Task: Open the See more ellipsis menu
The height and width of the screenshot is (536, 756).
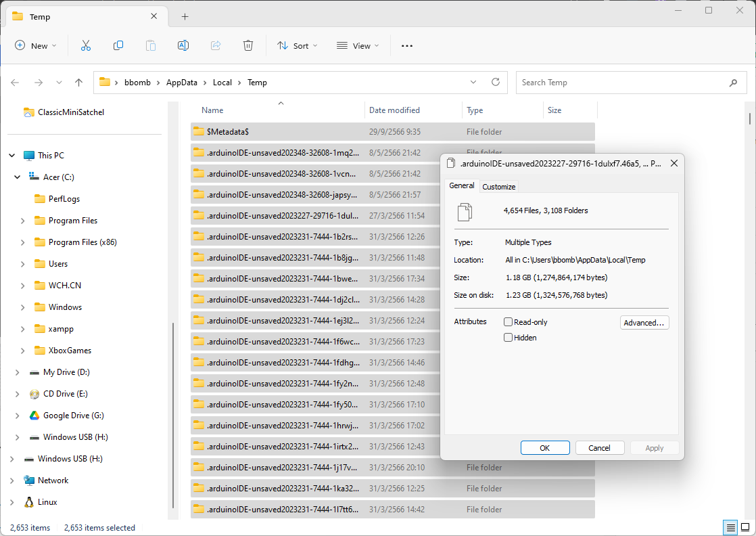Action: 406,45
